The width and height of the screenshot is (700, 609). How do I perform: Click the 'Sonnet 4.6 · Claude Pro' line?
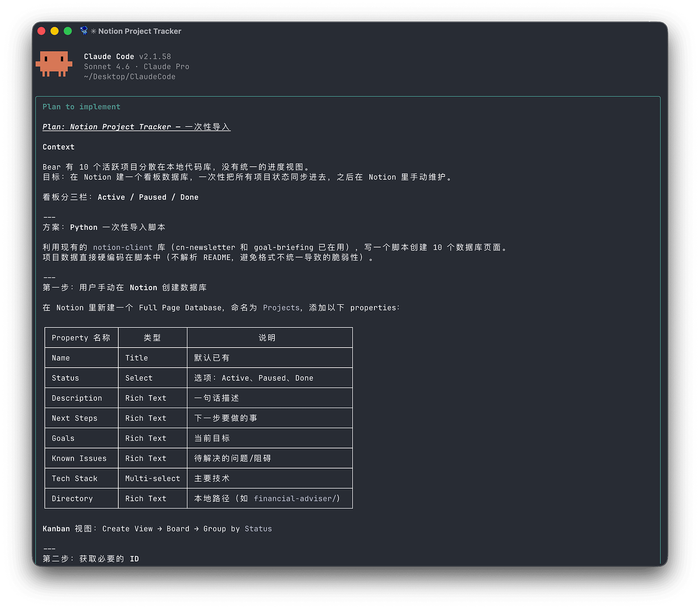[137, 67]
